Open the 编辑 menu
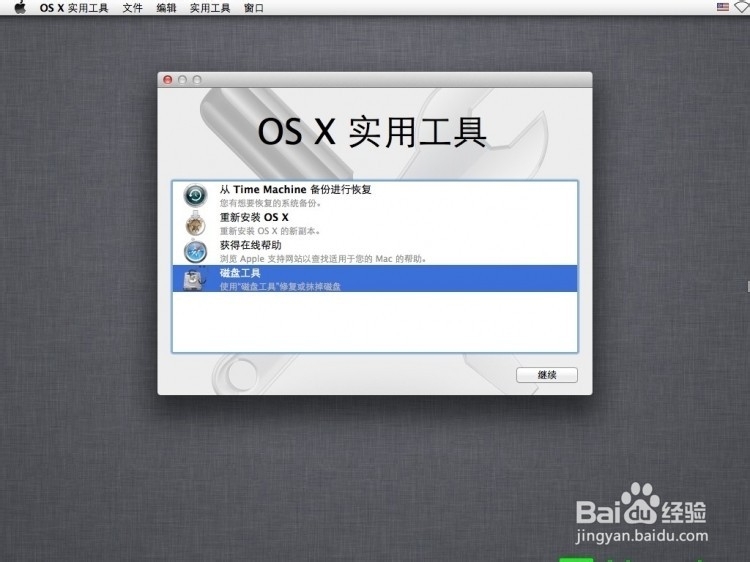Viewport: 750px width, 562px height. tap(166, 8)
